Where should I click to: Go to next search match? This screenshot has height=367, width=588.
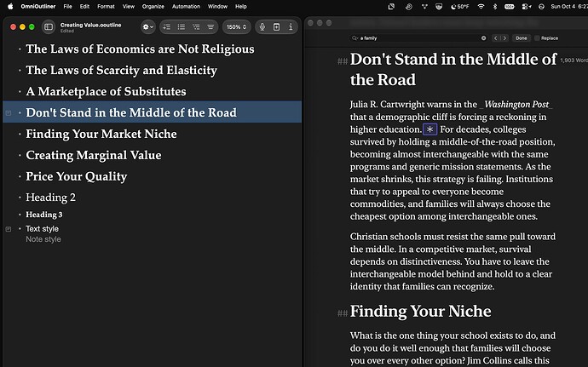tap(504, 37)
